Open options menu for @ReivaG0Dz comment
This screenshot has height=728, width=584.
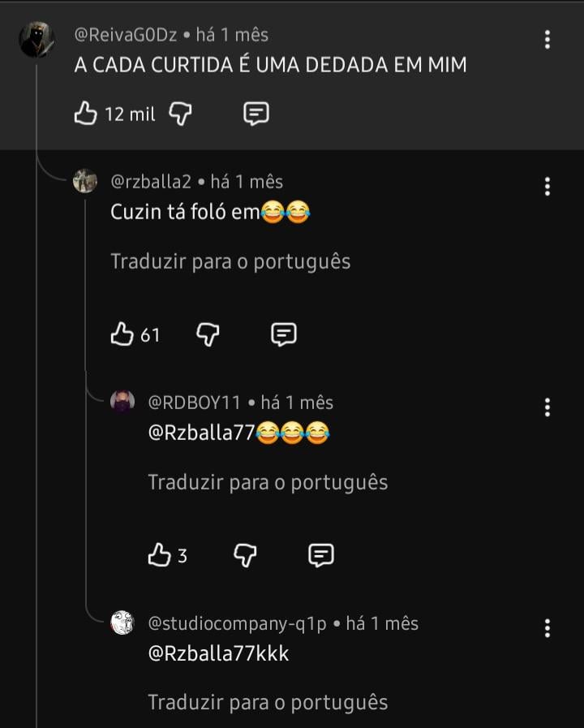(x=547, y=39)
